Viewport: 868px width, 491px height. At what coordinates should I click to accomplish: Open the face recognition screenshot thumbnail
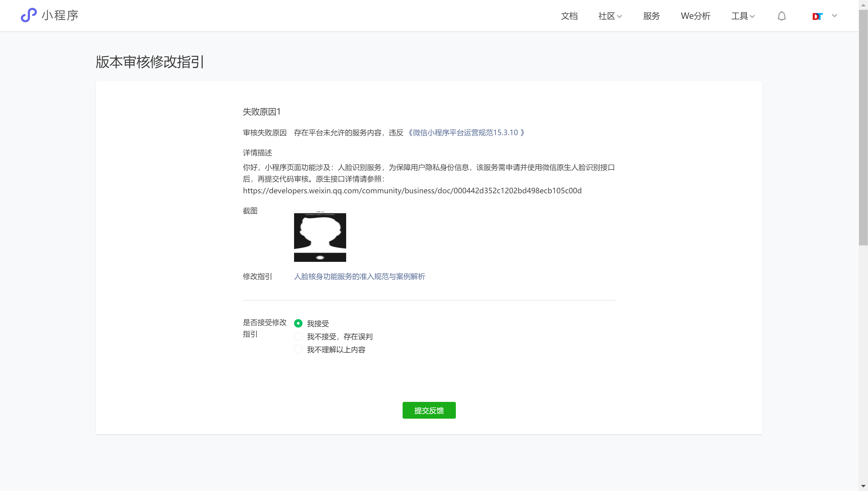coord(320,236)
